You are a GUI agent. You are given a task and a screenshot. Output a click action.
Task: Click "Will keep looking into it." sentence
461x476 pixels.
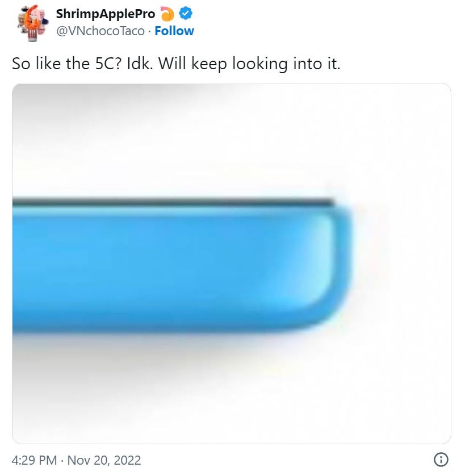[249, 64]
